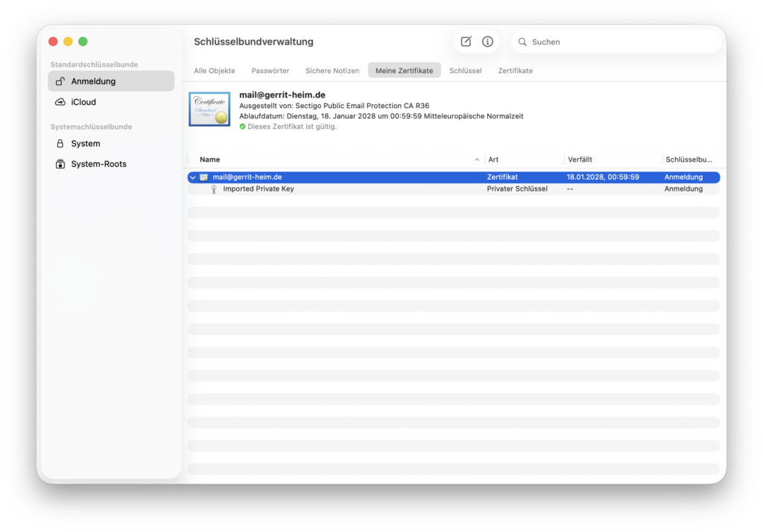Open the Zertifikate tab

click(x=516, y=71)
